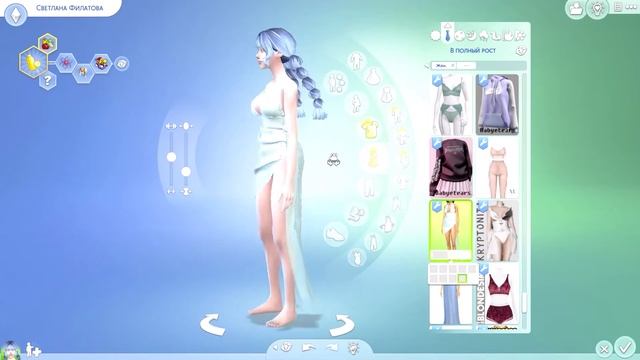Select the highlighted full-body outfit category

[373, 158]
